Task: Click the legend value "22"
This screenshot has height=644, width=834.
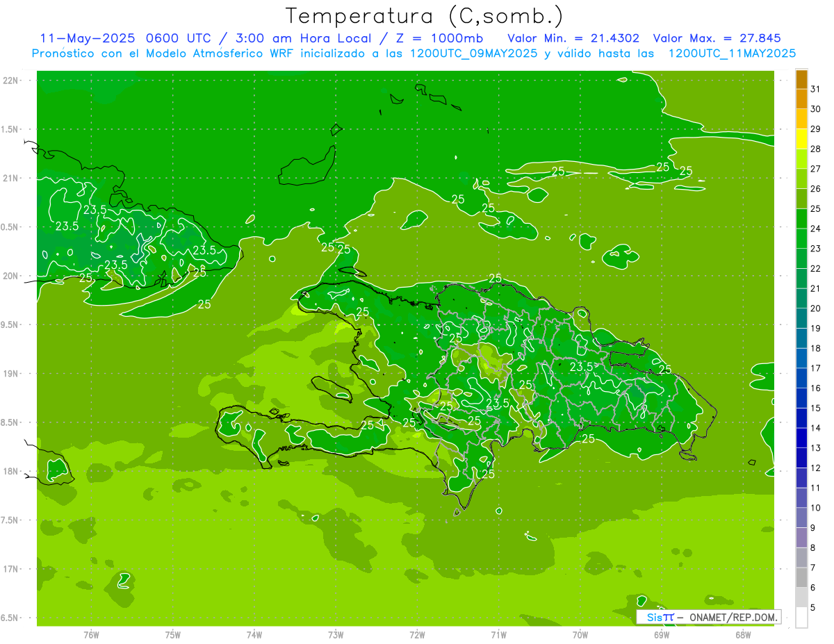Action: pos(815,269)
